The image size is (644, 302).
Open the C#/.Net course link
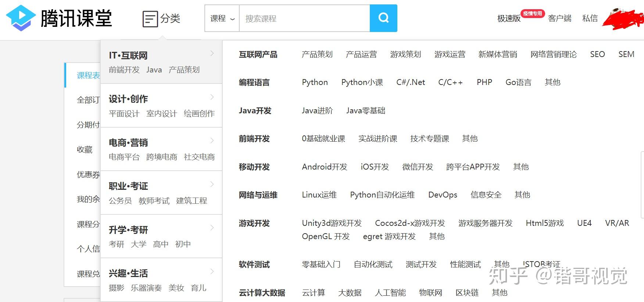point(411,82)
